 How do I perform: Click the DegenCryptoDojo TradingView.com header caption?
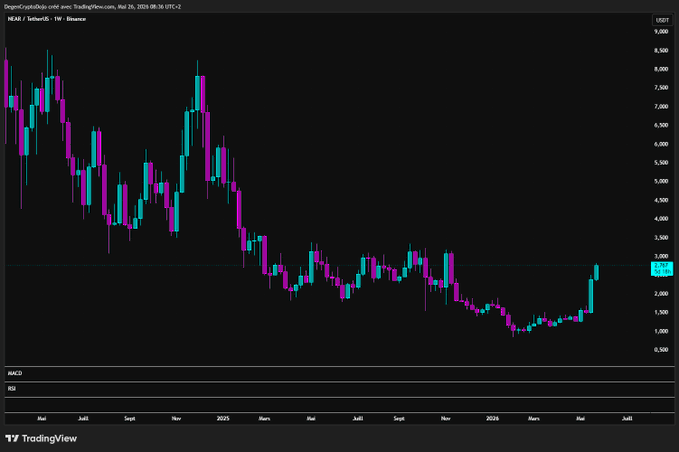[93, 7]
